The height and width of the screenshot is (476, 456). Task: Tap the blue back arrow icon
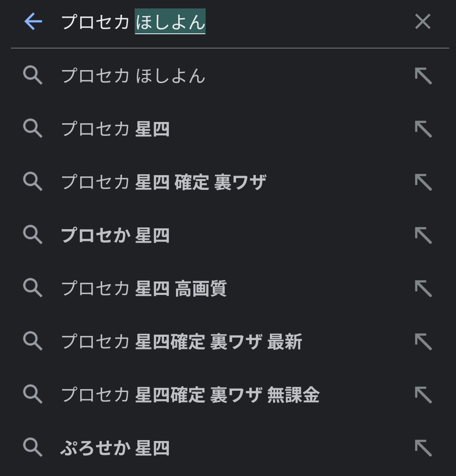(x=33, y=22)
